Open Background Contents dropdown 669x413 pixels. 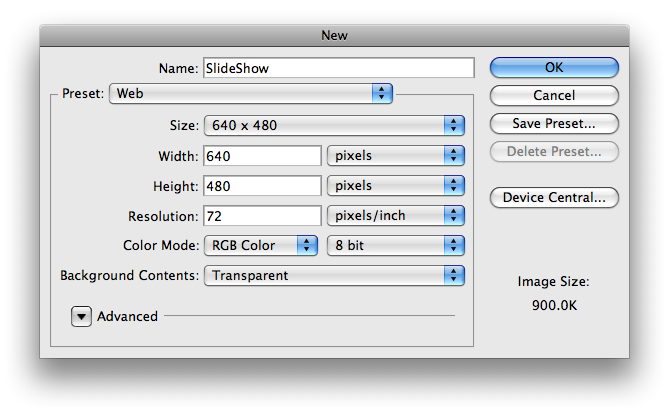(335, 275)
